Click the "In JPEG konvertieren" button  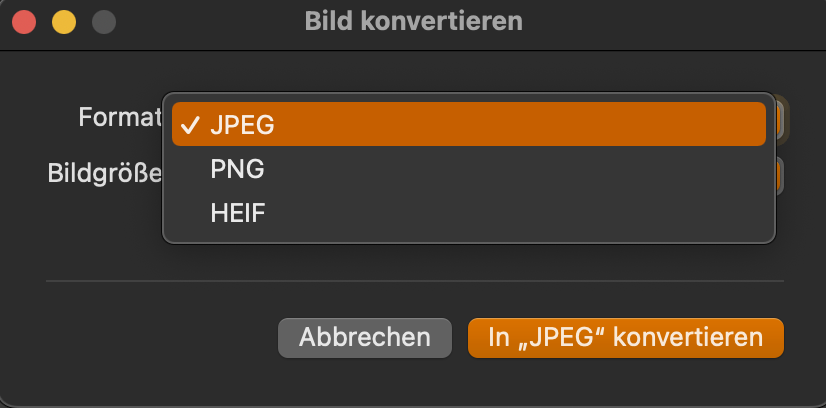pyautogui.click(x=625, y=338)
